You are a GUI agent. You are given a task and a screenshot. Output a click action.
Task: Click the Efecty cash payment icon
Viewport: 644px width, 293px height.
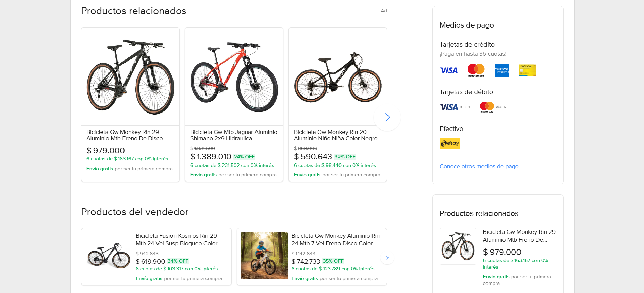tap(450, 143)
